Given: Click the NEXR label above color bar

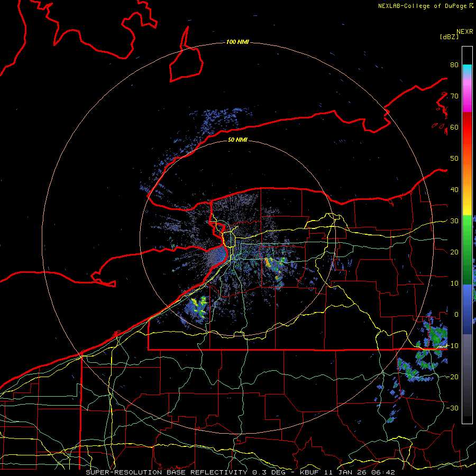Looking at the screenshot, I should click(x=465, y=32).
